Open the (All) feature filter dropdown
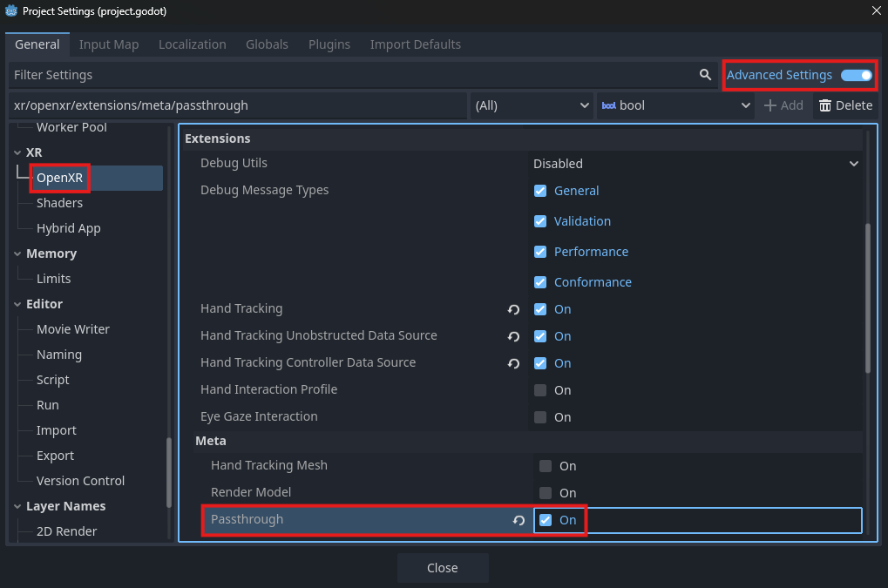This screenshot has height=588, width=888. pyautogui.click(x=532, y=105)
